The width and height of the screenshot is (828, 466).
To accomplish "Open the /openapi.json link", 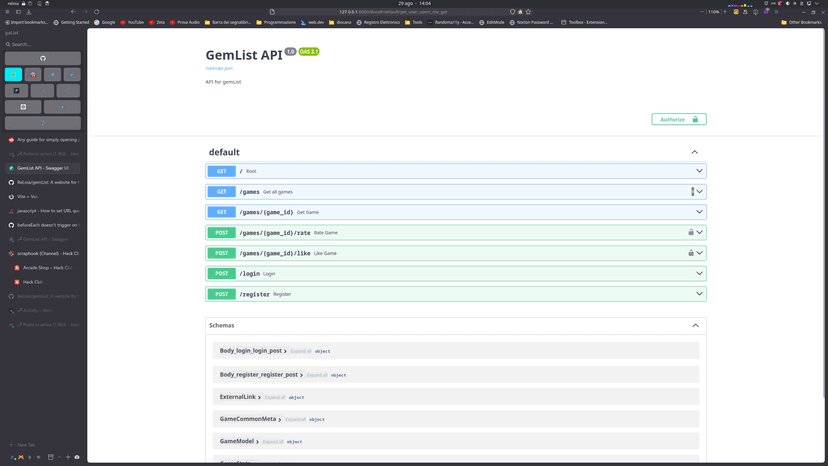I will 219,68.
